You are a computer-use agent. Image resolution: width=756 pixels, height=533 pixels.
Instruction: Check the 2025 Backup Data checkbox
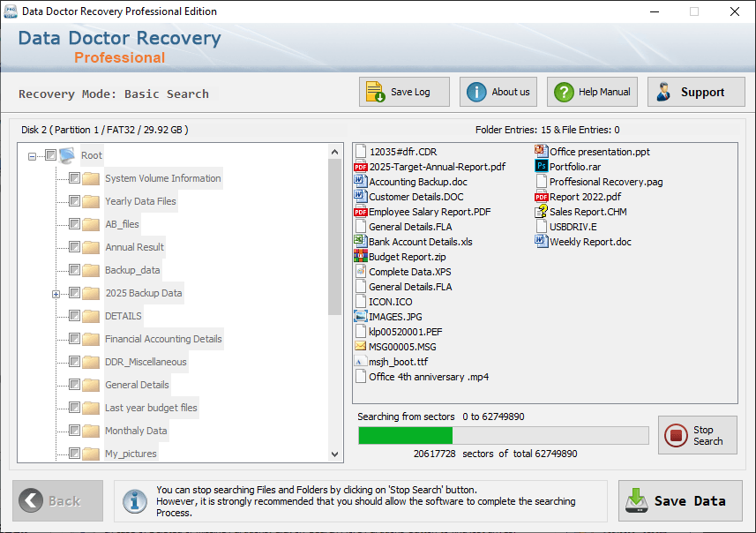point(74,293)
